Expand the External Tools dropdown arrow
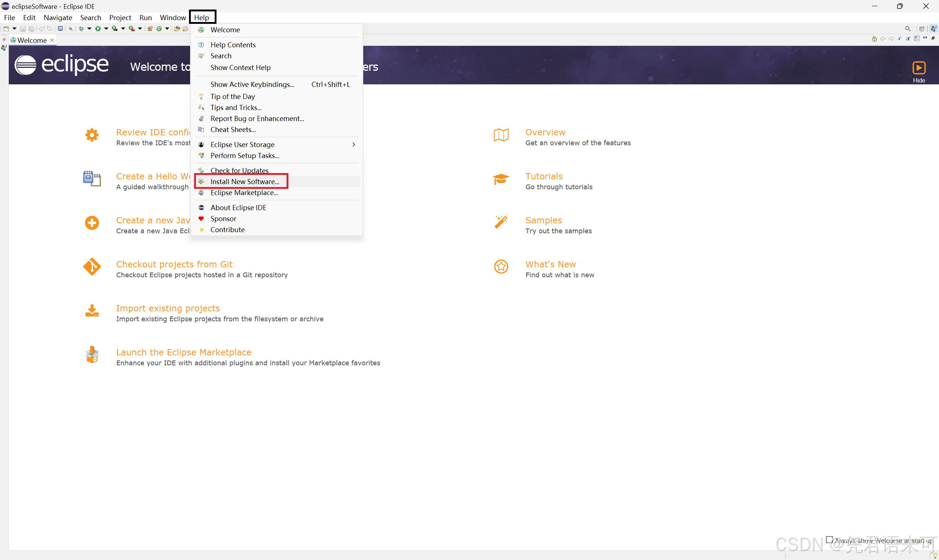 (x=140, y=29)
